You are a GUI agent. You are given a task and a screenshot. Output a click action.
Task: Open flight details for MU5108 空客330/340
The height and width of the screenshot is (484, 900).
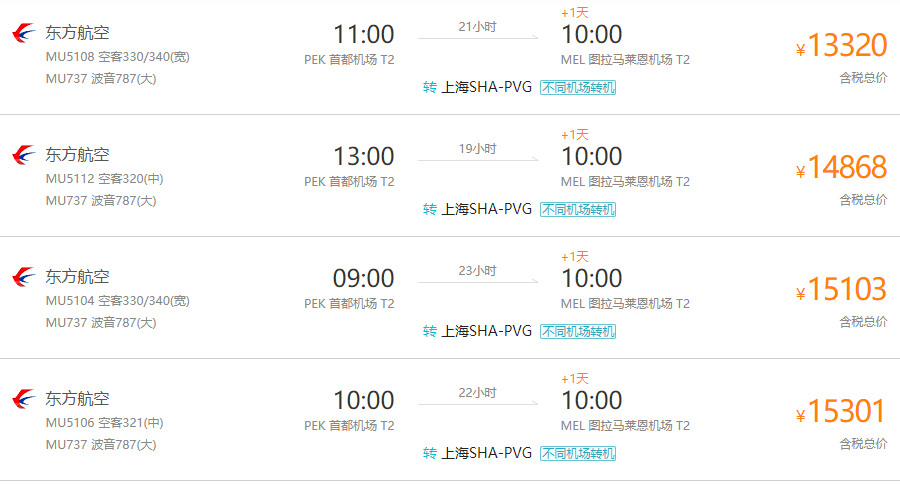(118, 57)
